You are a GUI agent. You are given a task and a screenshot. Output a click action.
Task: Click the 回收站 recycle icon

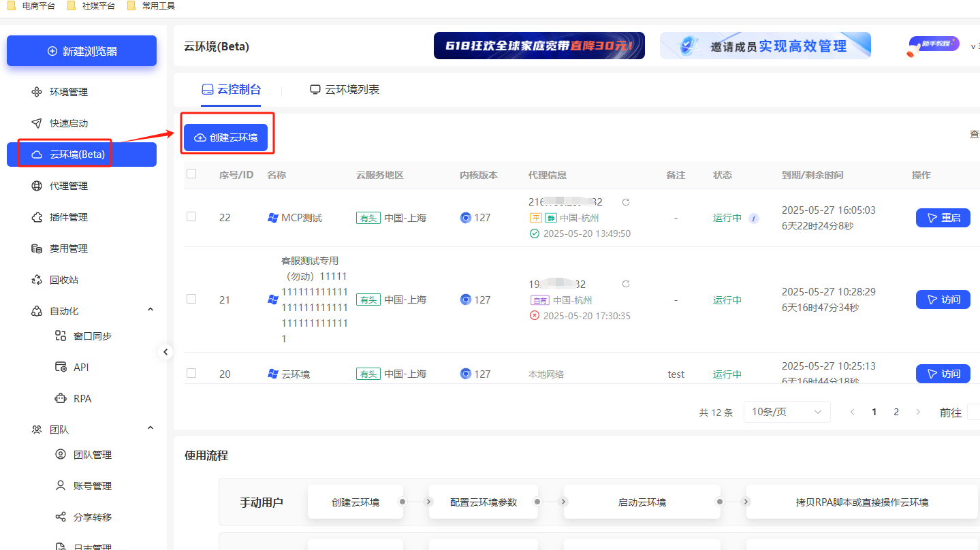37,280
